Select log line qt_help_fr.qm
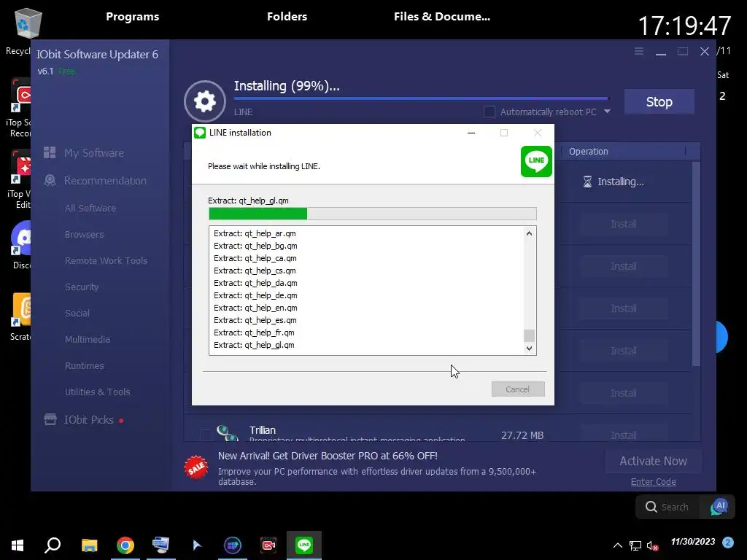 click(x=254, y=332)
